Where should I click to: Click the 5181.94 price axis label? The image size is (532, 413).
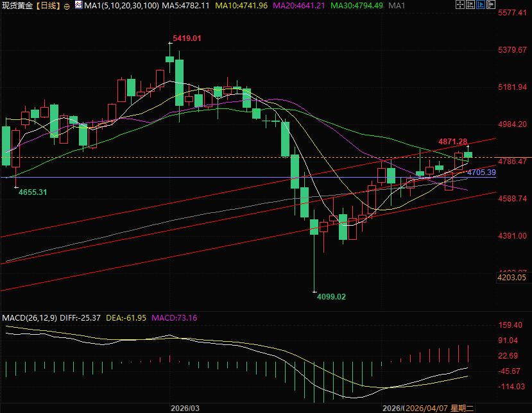(x=512, y=87)
